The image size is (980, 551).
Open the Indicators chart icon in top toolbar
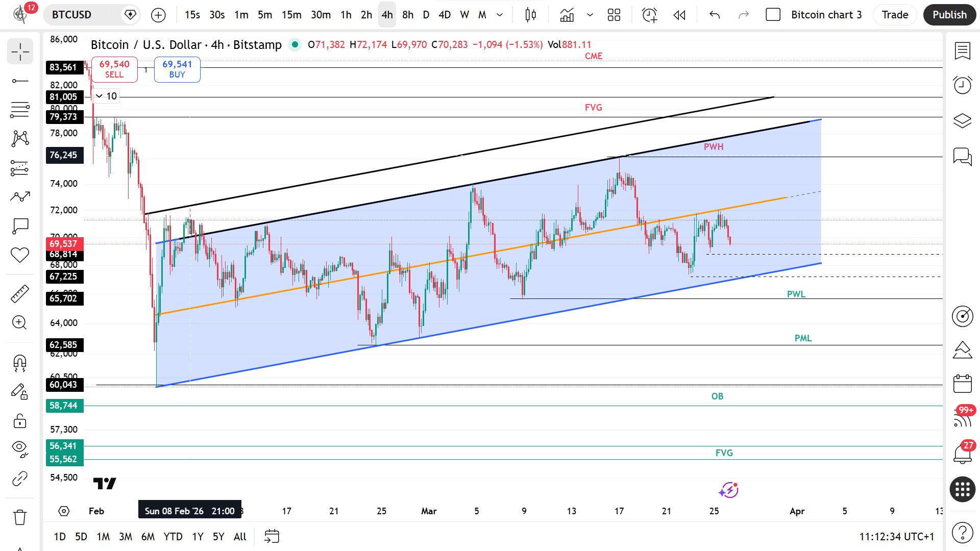567,15
